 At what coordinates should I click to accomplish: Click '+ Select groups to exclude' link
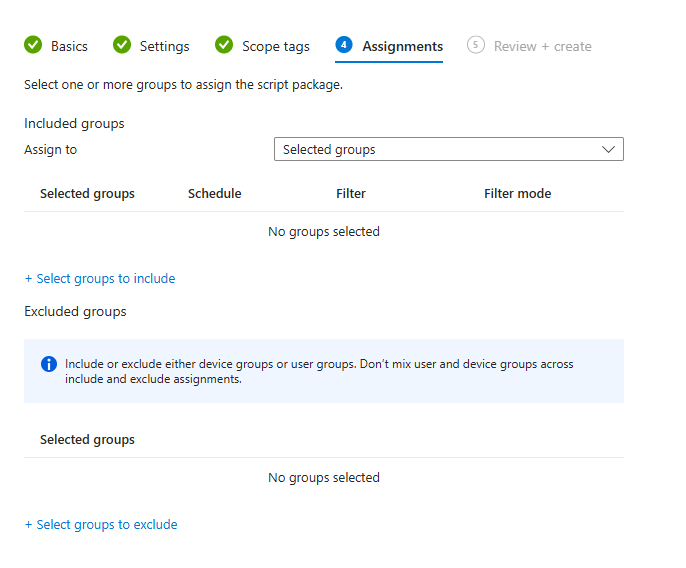pyautogui.click(x=101, y=525)
